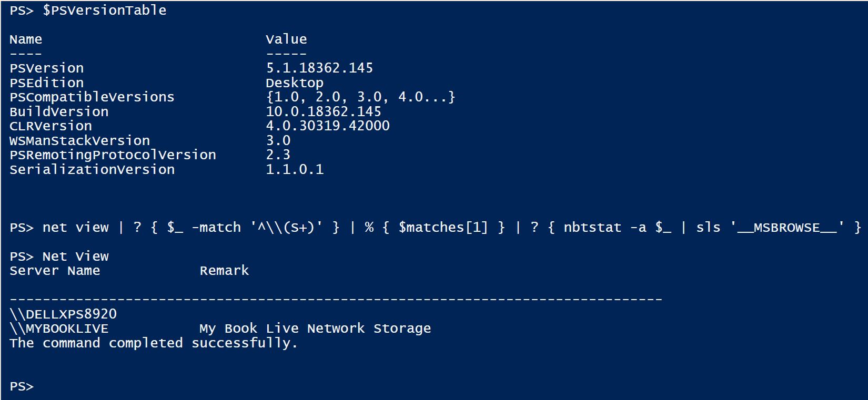Viewport: 868px width, 400px height.
Task: Click the CLRVersion value 4.0.30319.42000
Action: pos(328,126)
